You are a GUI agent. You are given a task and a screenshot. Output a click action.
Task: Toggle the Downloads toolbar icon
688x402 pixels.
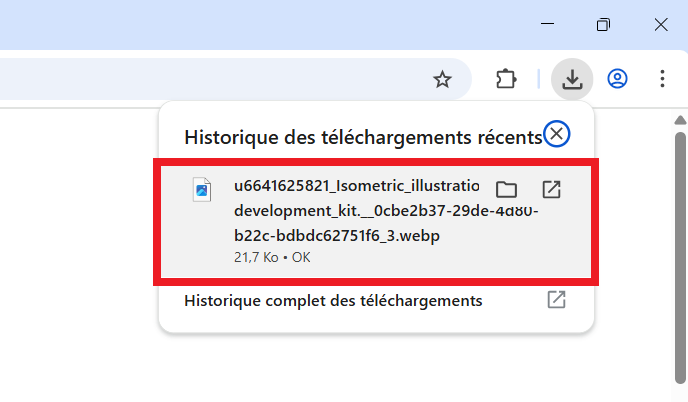click(x=572, y=79)
